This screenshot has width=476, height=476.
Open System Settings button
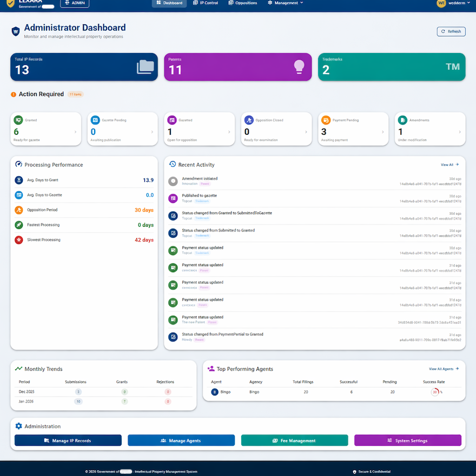(408, 440)
